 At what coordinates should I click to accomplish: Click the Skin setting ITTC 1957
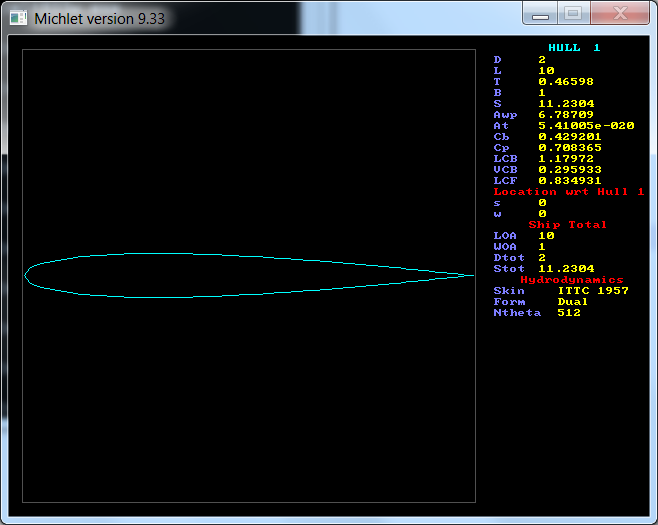[592, 291]
